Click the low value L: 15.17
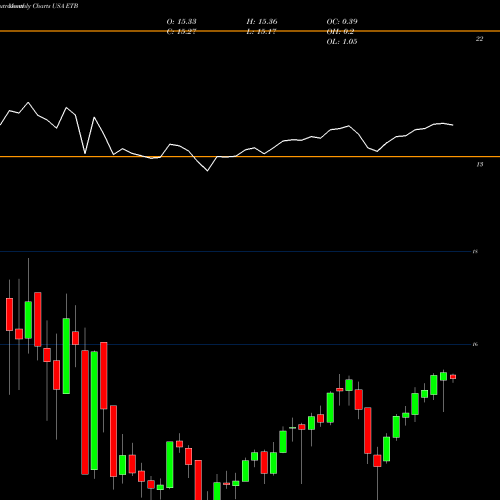Image resolution: width=500 pixels, height=500 pixels. pyautogui.click(x=262, y=32)
